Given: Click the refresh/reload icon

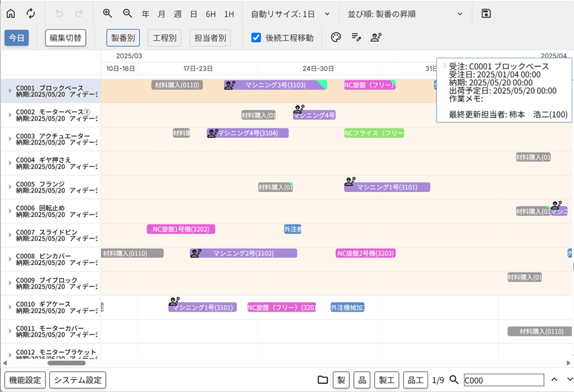Looking at the screenshot, I should pos(30,13).
